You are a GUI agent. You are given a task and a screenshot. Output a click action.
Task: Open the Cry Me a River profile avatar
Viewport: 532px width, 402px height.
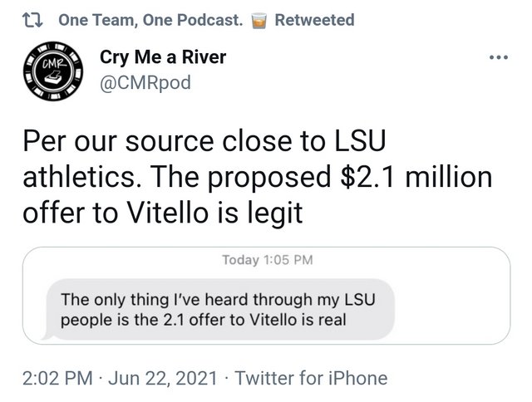53,71
